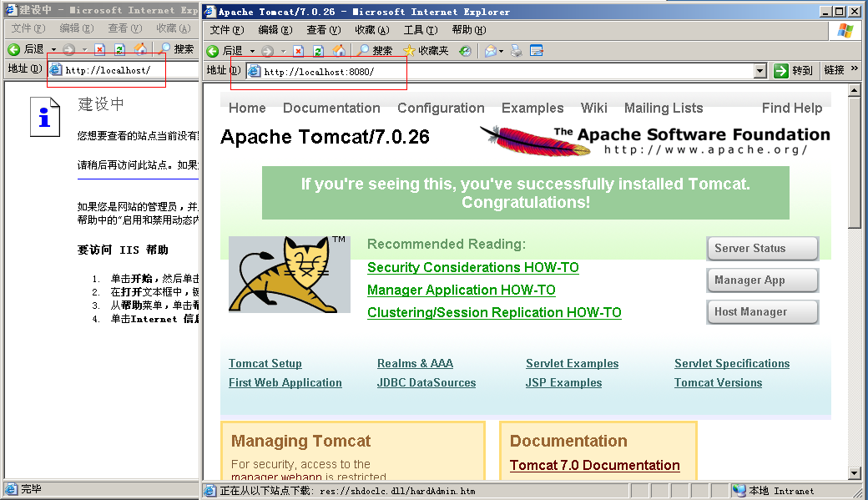Click the Host Manager button

[762, 311]
